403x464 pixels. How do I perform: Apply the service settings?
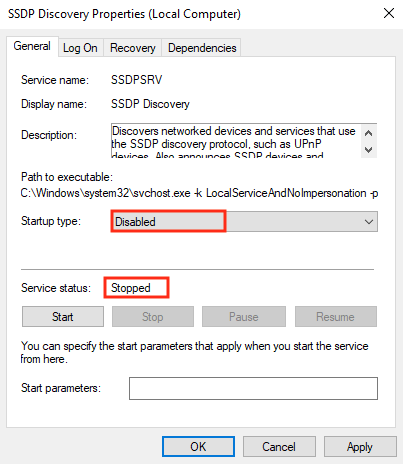tap(360, 447)
